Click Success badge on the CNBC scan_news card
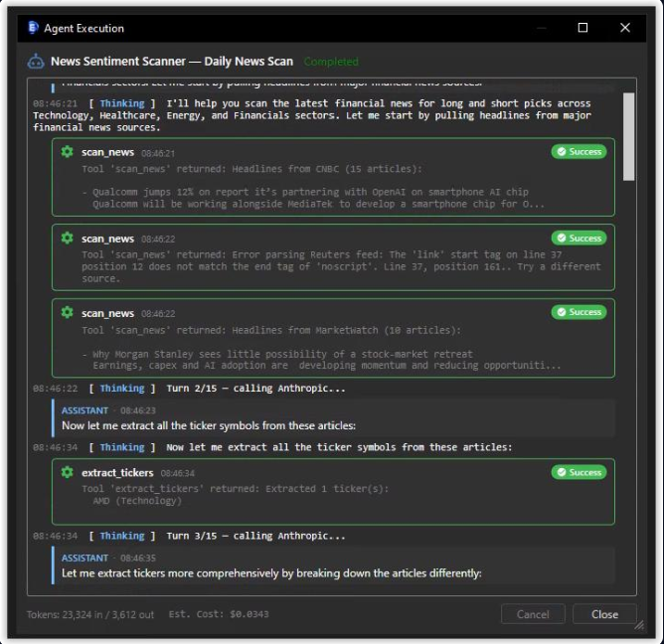Image resolution: width=664 pixels, height=644 pixels. pyautogui.click(x=579, y=152)
